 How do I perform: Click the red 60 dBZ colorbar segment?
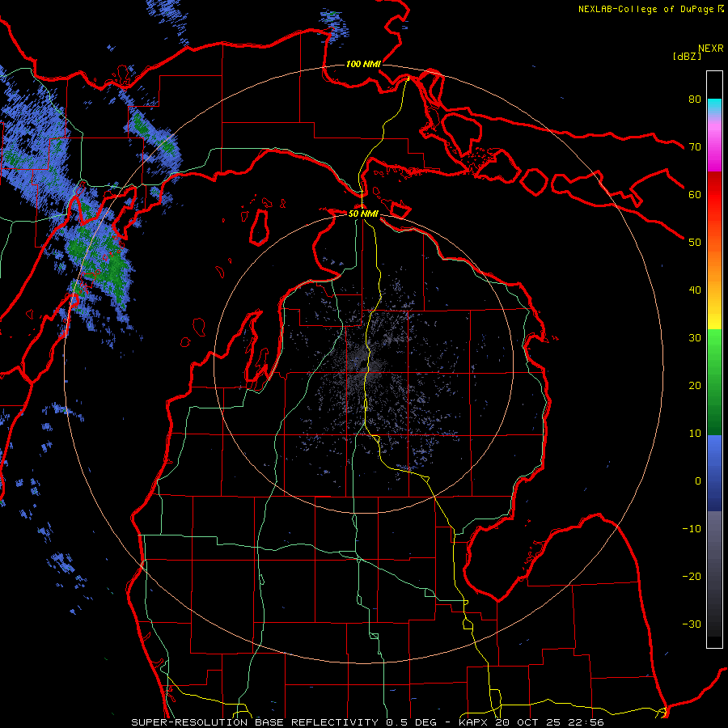[x=714, y=195]
